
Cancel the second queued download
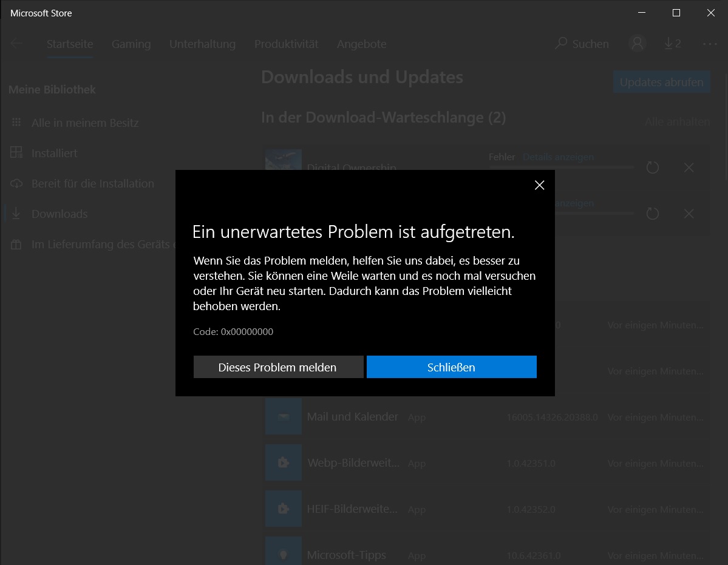(689, 214)
